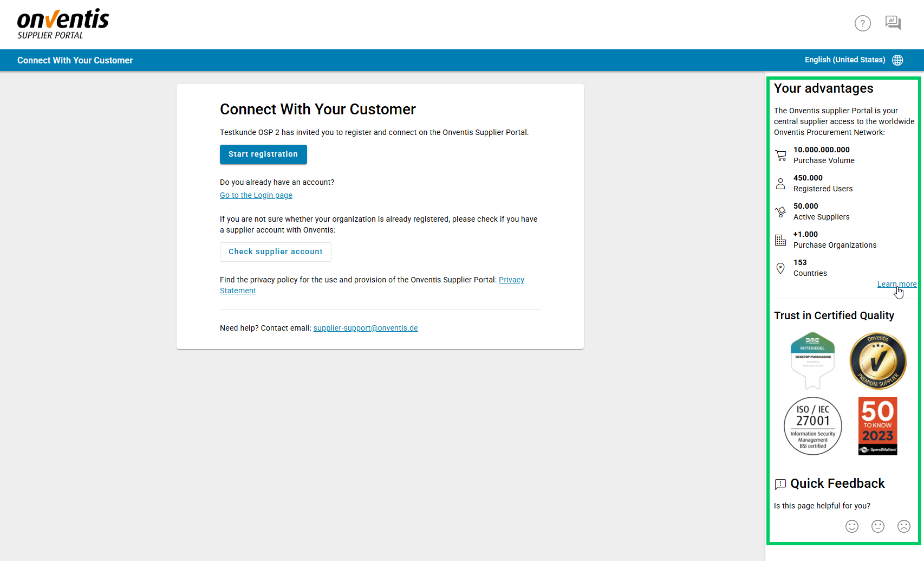Viewport: 924px width, 561px height.
Task: Open the English (United States) language selector
Action: 844,60
